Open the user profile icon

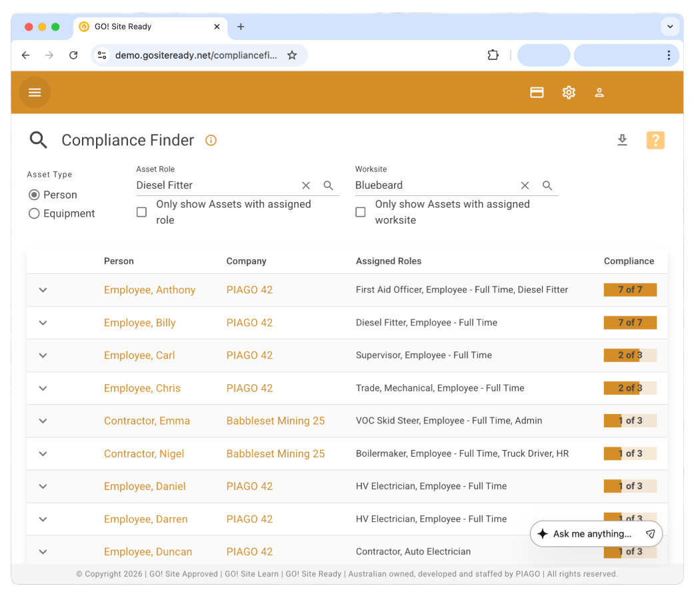click(x=599, y=93)
